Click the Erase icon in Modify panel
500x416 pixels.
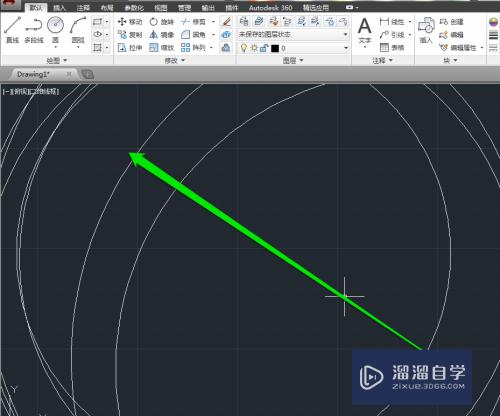226,22
